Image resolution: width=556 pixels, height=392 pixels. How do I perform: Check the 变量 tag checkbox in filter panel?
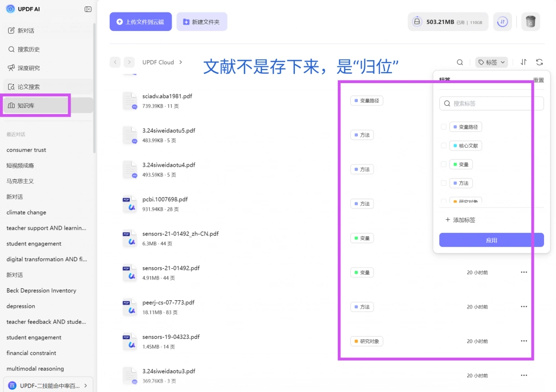click(444, 165)
